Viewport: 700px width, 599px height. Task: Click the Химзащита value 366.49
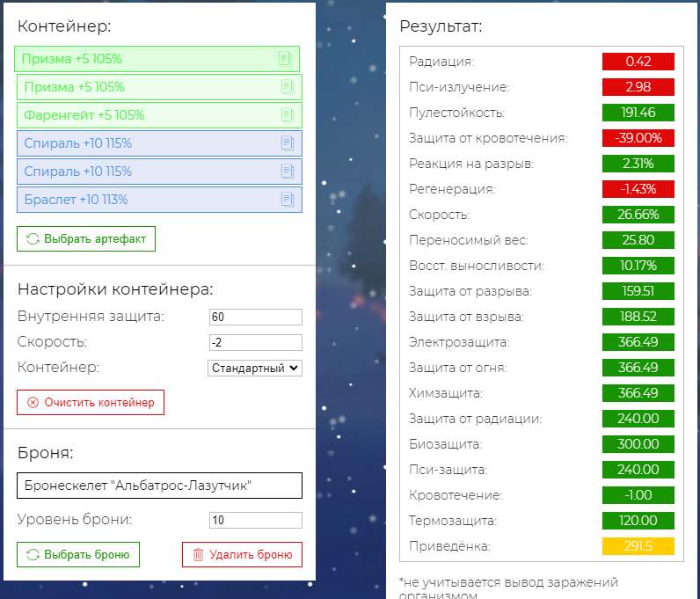point(638,393)
